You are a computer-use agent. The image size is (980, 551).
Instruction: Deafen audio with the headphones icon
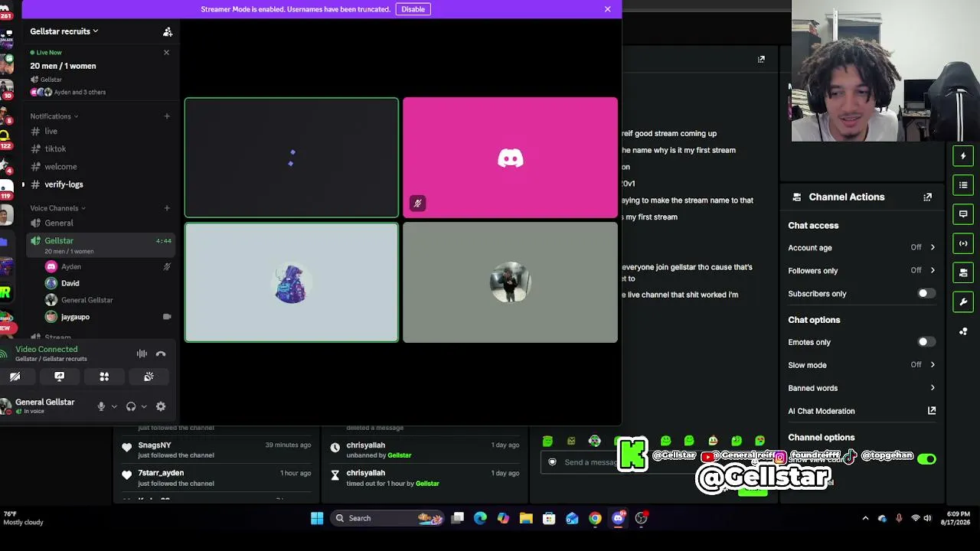[x=131, y=406]
